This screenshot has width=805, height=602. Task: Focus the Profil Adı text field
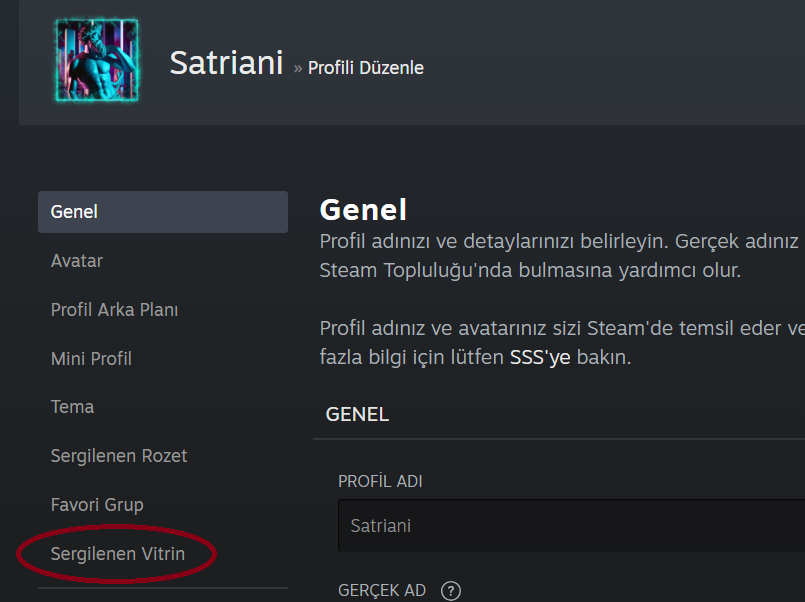pyautogui.click(x=571, y=526)
